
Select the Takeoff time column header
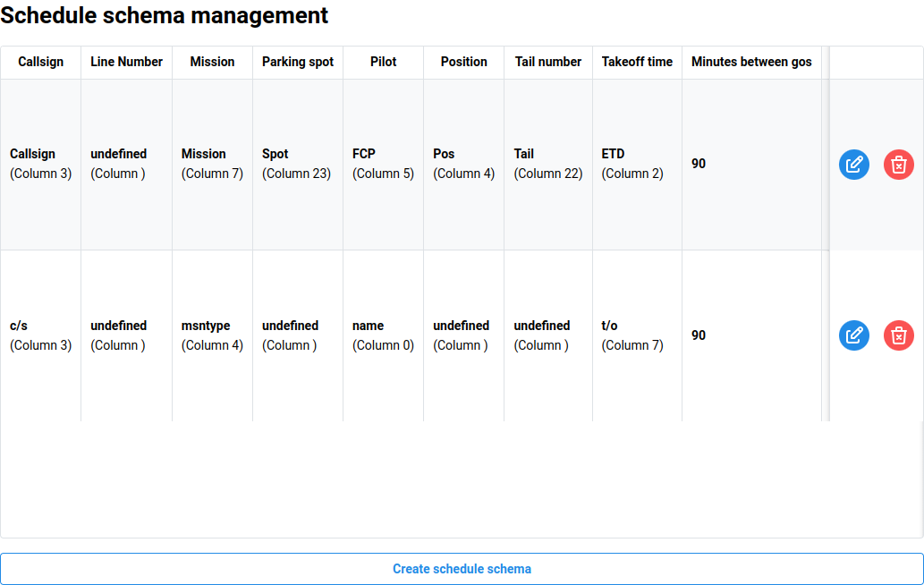pyautogui.click(x=637, y=62)
